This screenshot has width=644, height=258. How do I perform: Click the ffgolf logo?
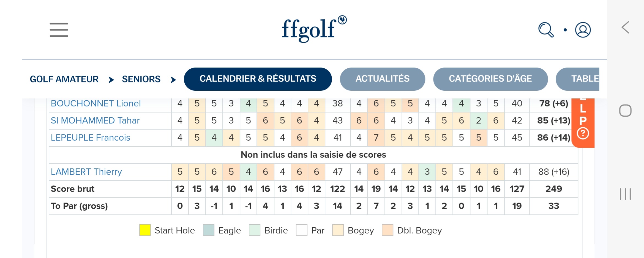314,29
